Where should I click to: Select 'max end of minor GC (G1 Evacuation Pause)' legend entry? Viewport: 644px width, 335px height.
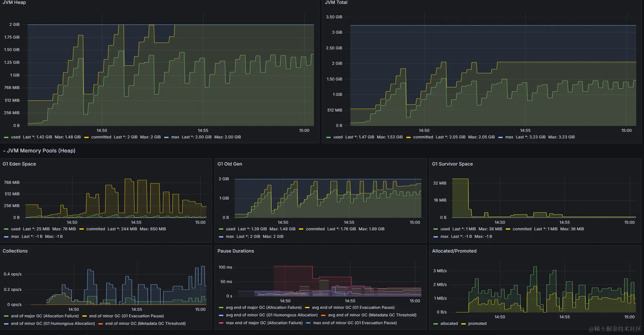pyautogui.click(x=355, y=323)
